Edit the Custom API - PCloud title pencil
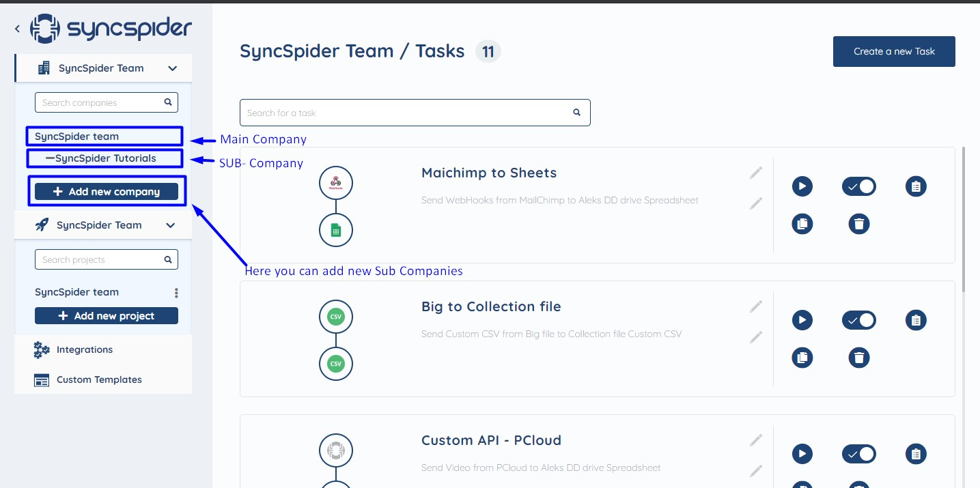The height and width of the screenshot is (488, 980). 755,440
